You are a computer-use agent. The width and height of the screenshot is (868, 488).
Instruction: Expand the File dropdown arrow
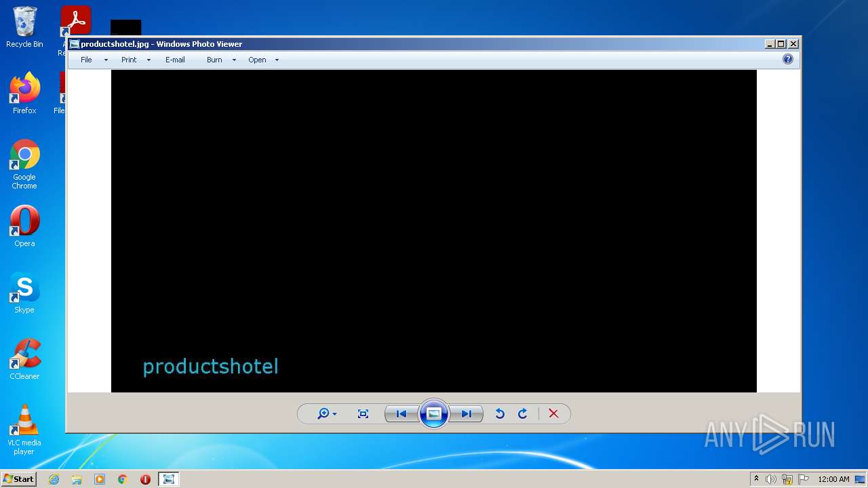(x=106, y=60)
